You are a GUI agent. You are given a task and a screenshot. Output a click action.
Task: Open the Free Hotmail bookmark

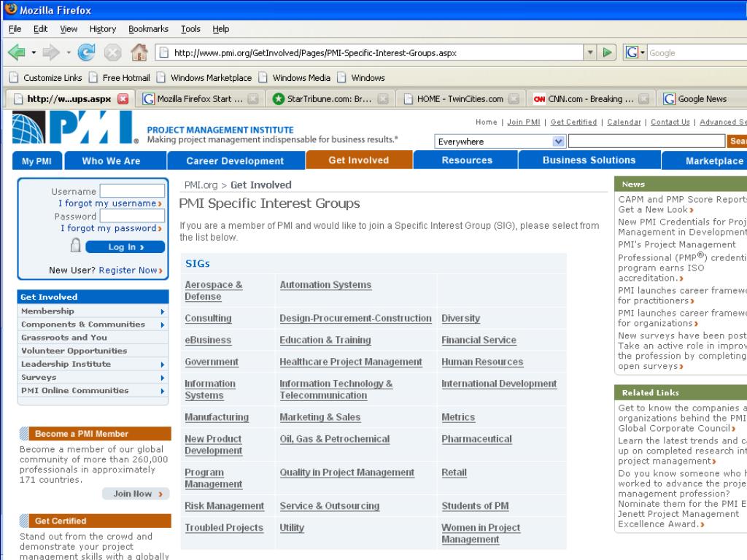pyautogui.click(x=120, y=77)
